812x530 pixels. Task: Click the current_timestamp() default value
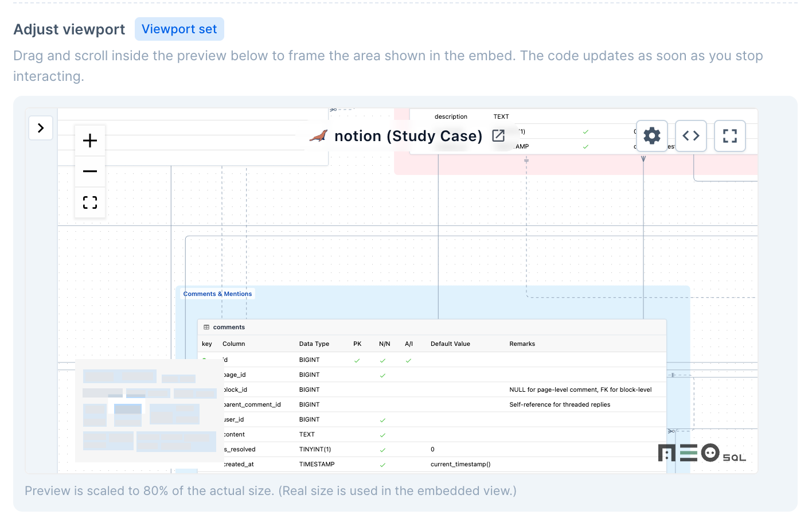coord(460,464)
